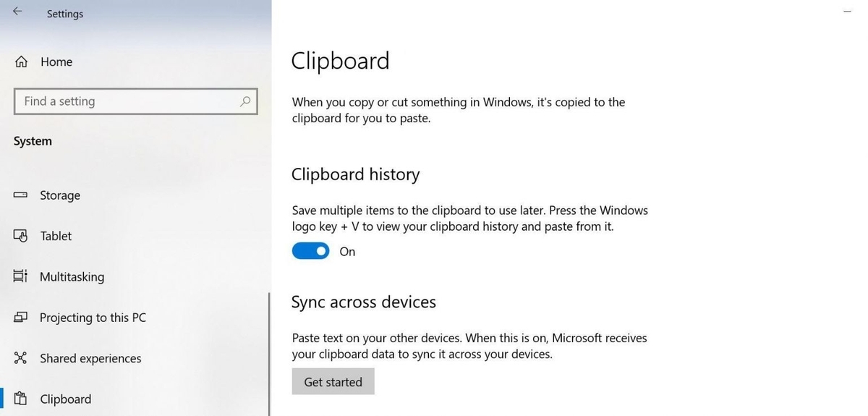Click the magnifier icon in search box
This screenshot has width=868, height=416.
pyautogui.click(x=245, y=101)
